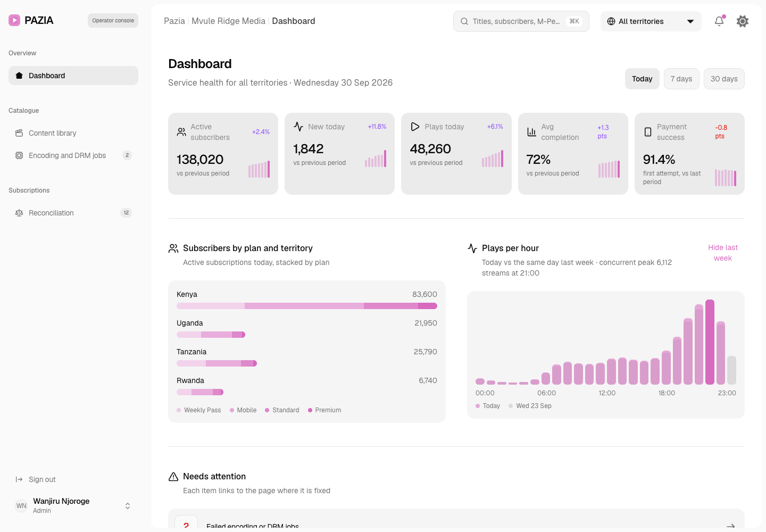
Task: Click the Encoding and DRM jobs chip icon
Action: click(19, 155)
